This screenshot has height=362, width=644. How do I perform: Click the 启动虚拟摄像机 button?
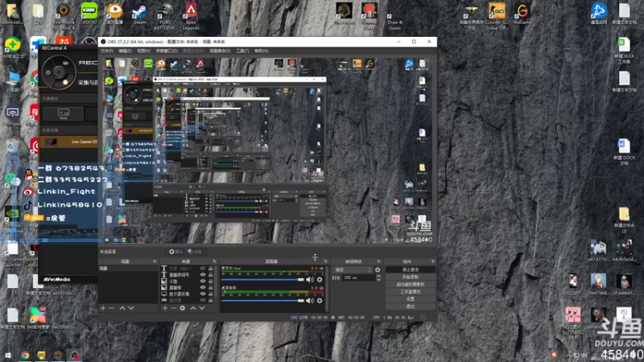coord(411,285)
